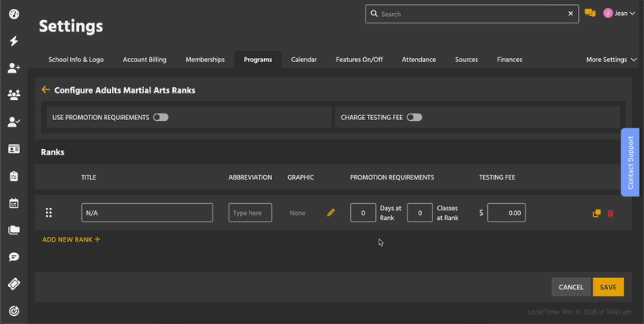Open the Attendance tab
The image size is (644, 324).
tap(419, 60)
